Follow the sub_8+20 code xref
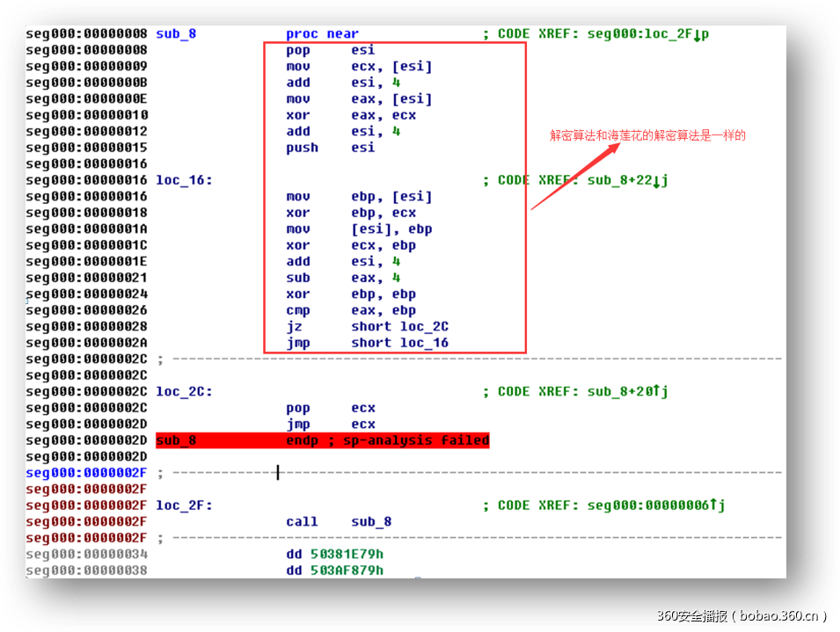The image size is (840, 632). coord(627,391)
